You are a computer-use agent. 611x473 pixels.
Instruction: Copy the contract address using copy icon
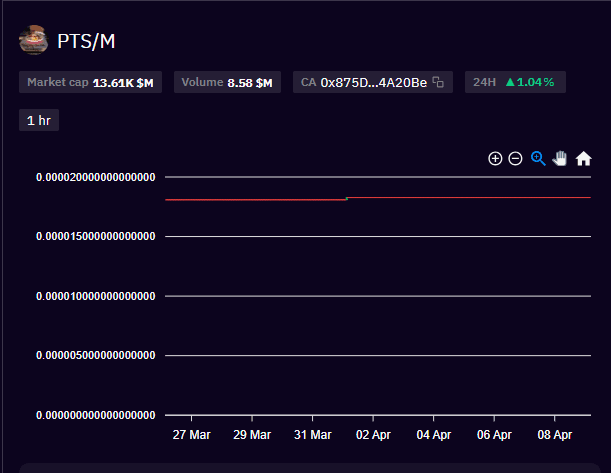tap(438, 82)
